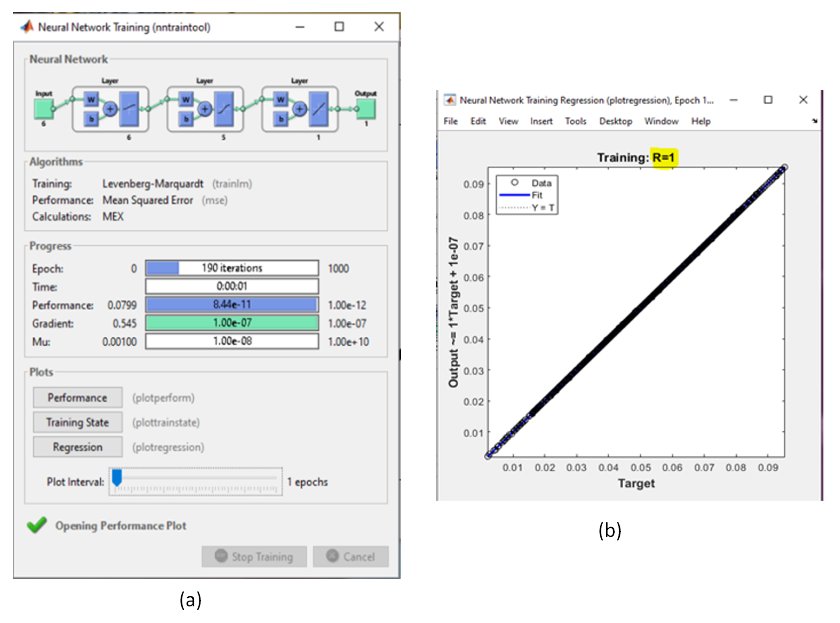
Task: Open the Insert menu
Action: pos(541,121)
